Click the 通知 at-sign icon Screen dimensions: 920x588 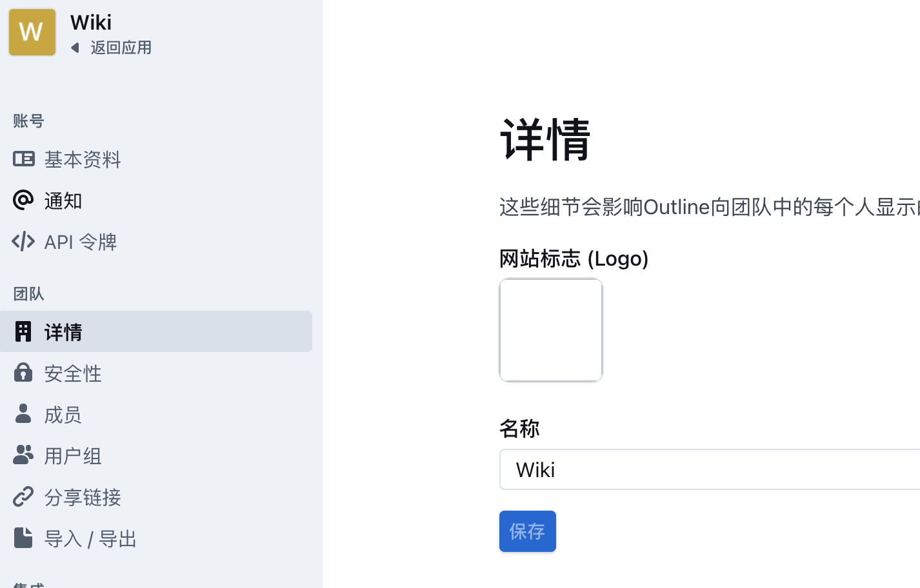pos(23,200)
